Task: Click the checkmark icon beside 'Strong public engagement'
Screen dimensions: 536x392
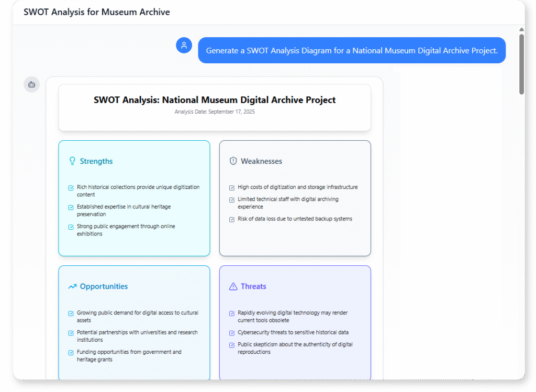Action: 71,227
